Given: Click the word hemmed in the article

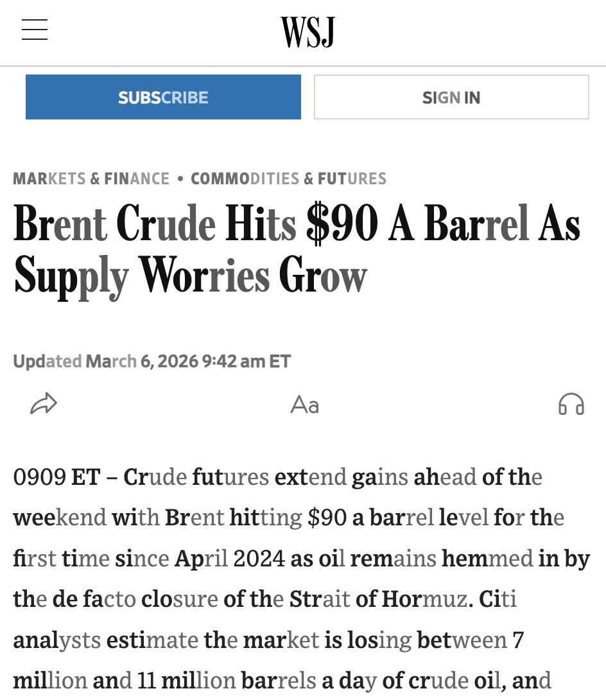Looking at the screenshot, I should pos(487,559).
